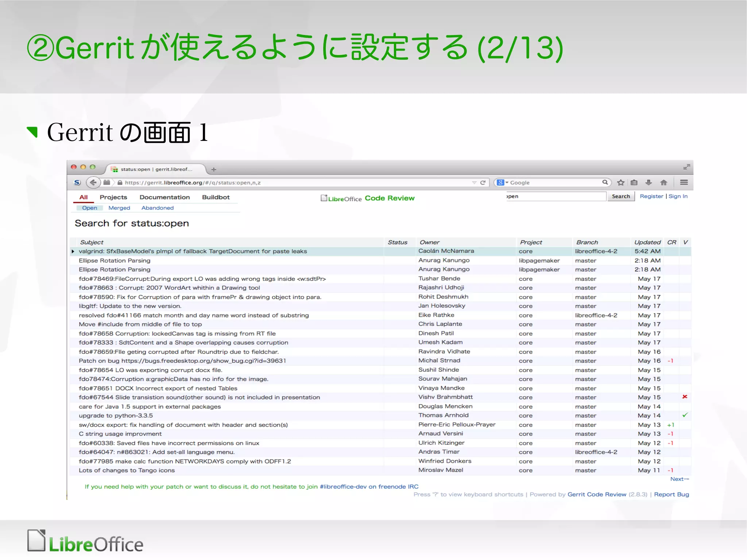Click in the Gerrit search query field
The width and height of the screenshot is (747, 560).
[x=556, y=196]
